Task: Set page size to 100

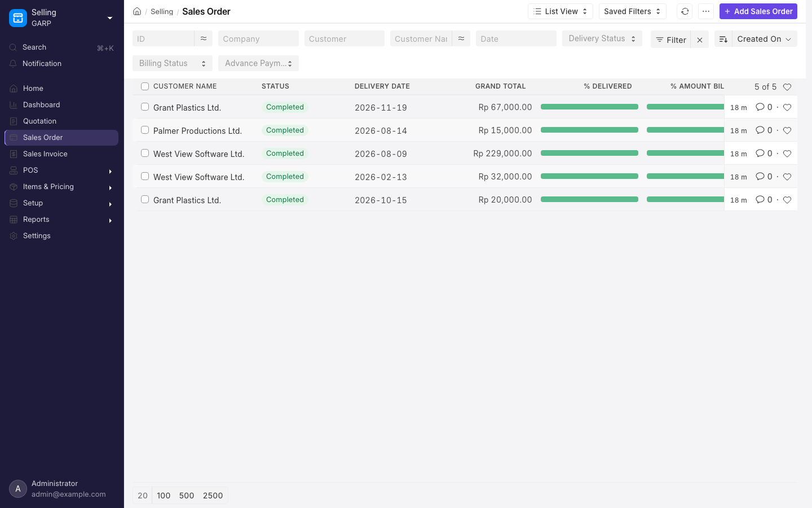Action: 164,496
